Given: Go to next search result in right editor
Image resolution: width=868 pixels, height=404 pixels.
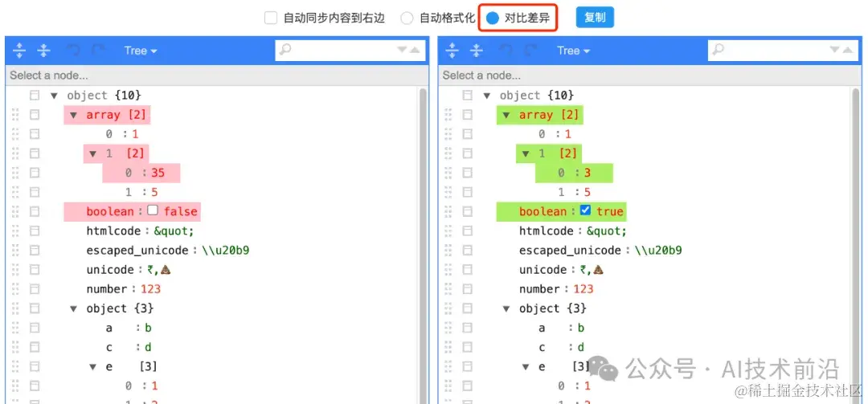Looking at the screenshot, I should click(835, 51).
